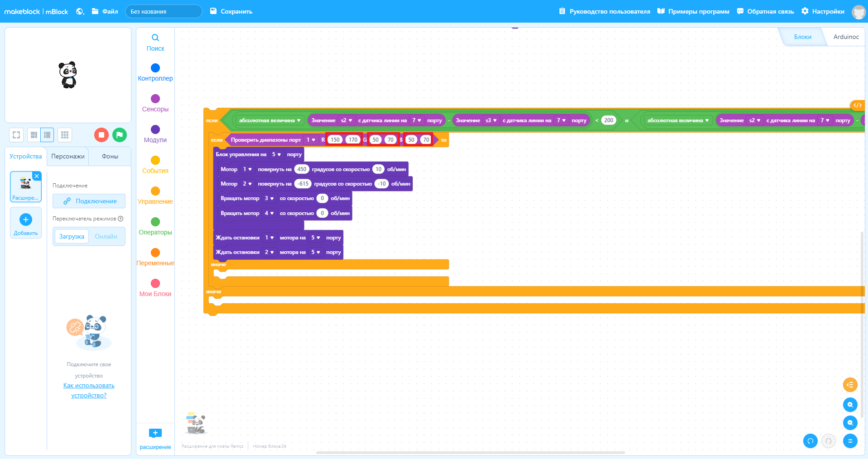Switch to Arduinoc code tab
Image resolution: width=868 pixels, height=459 pixels.
point(846,37)
